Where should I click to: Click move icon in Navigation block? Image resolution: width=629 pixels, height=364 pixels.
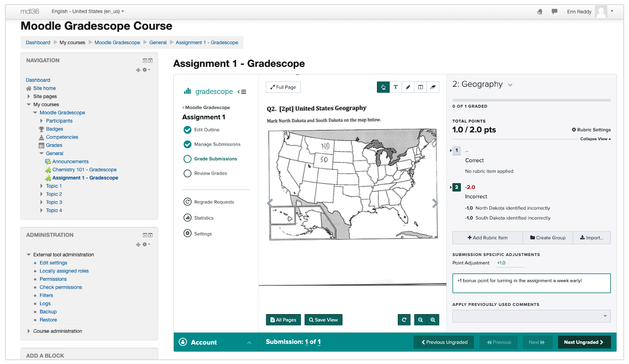(x=138, y=70)
